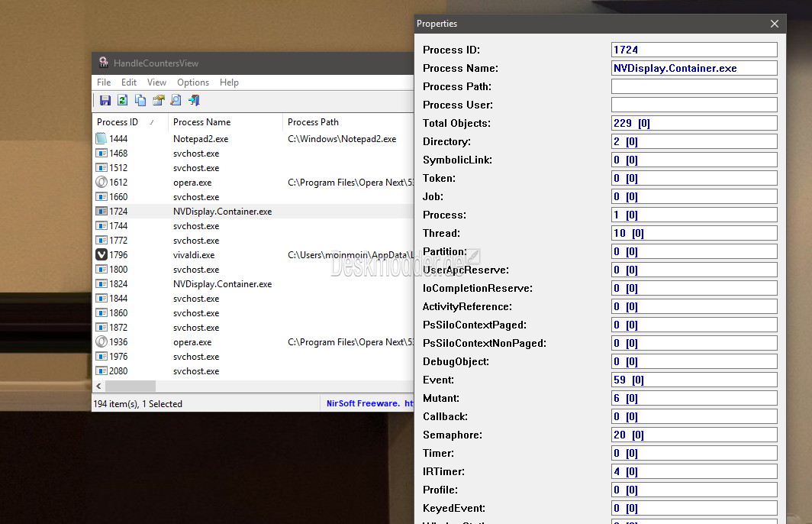Click the empty Process Path field
This screenshot has width=812, height=524.
pos(694,86)
